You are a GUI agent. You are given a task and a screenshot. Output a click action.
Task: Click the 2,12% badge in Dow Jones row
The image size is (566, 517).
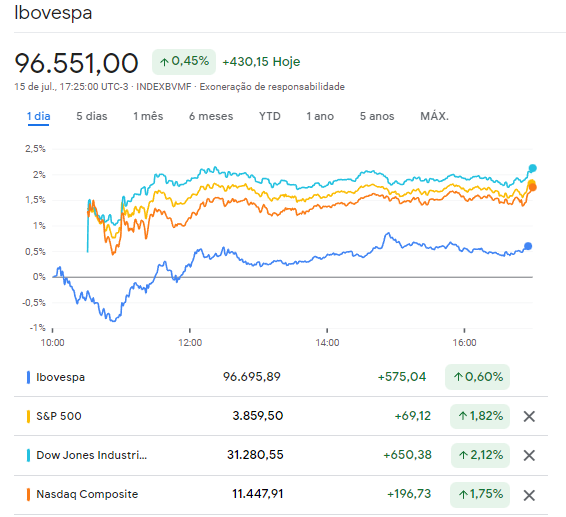click(x=480, y=455)
